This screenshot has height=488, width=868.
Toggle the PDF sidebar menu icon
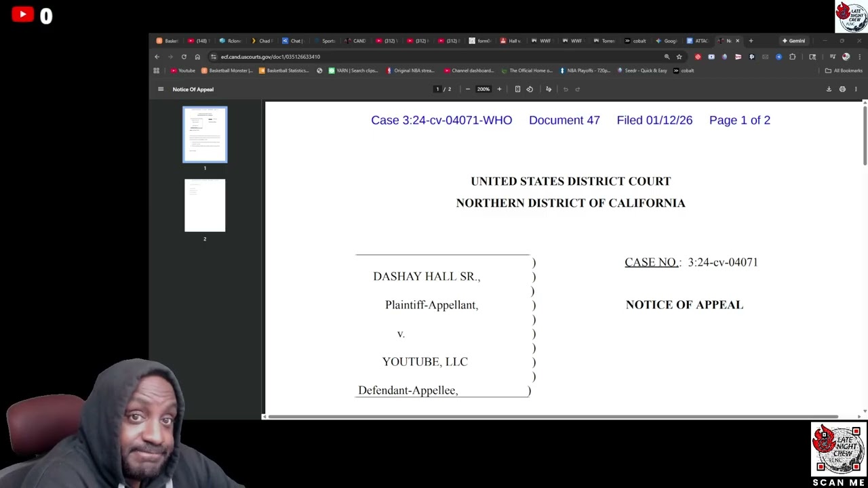tap(161, 89)
